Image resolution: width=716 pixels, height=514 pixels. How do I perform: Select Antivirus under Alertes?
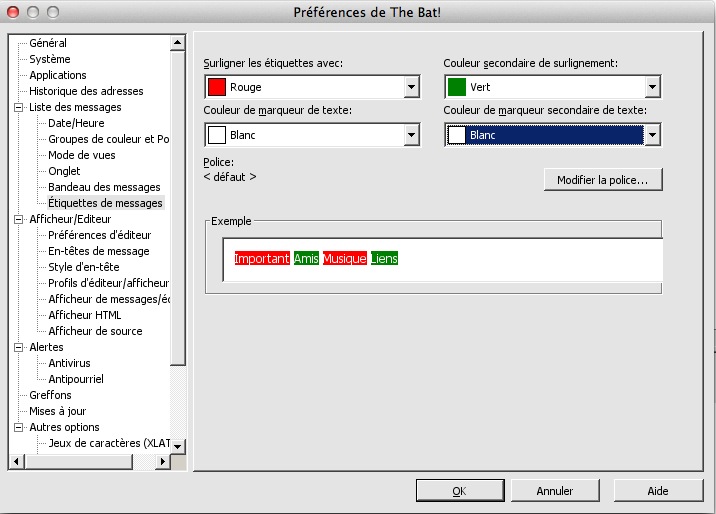(69, 363)
